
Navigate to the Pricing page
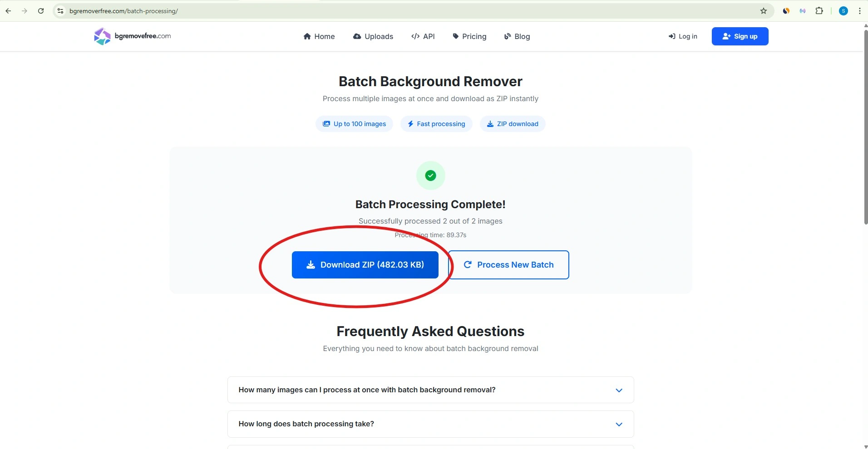469,36
